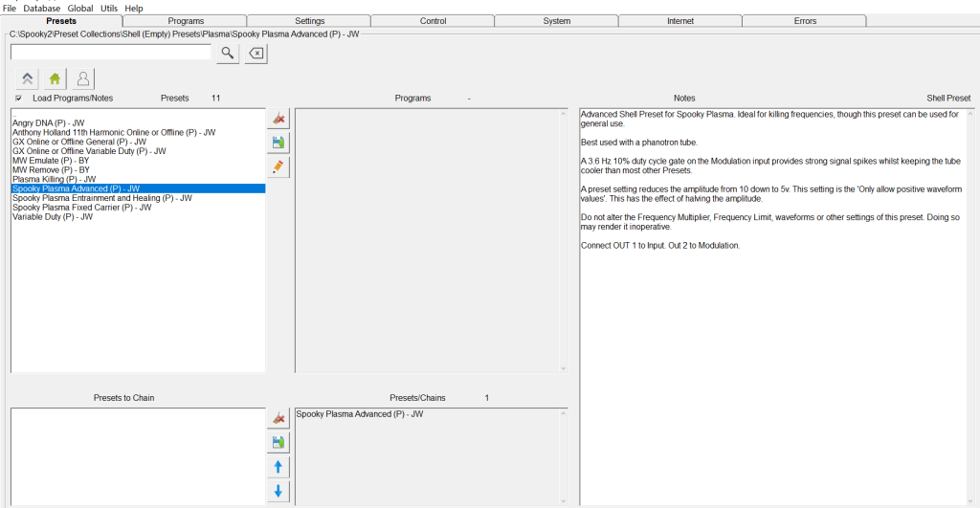
Task: Clear the presets list with broom icon
Action: point(278,119)
